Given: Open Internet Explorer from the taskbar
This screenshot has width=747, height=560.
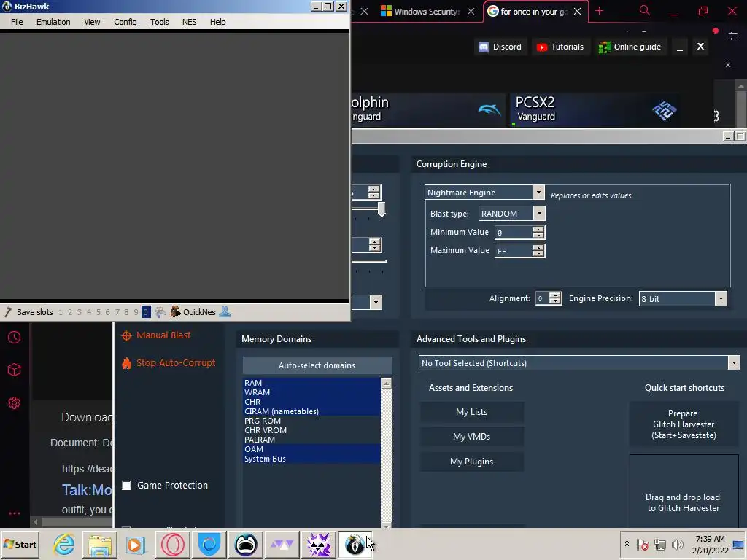Looking at the screenshot, I should point(63,544).
